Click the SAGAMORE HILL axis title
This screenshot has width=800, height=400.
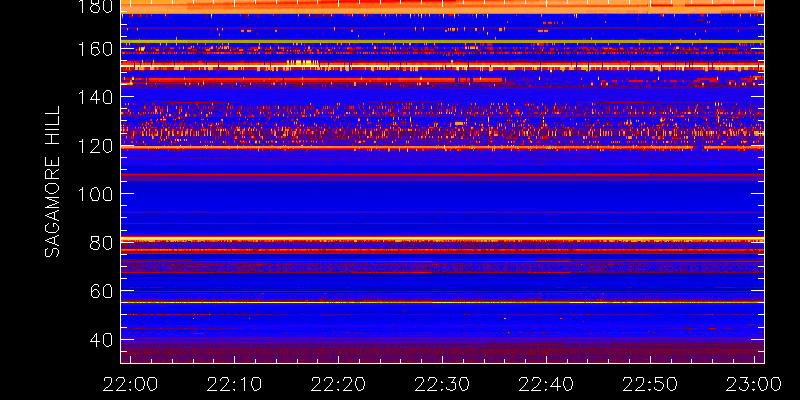[x=53, y=182]
